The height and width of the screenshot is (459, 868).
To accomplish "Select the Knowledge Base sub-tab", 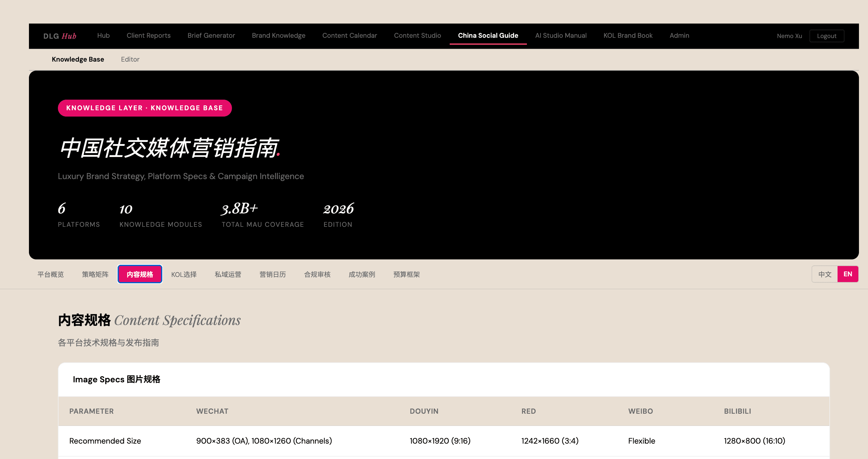I will [x=78, y=59].
